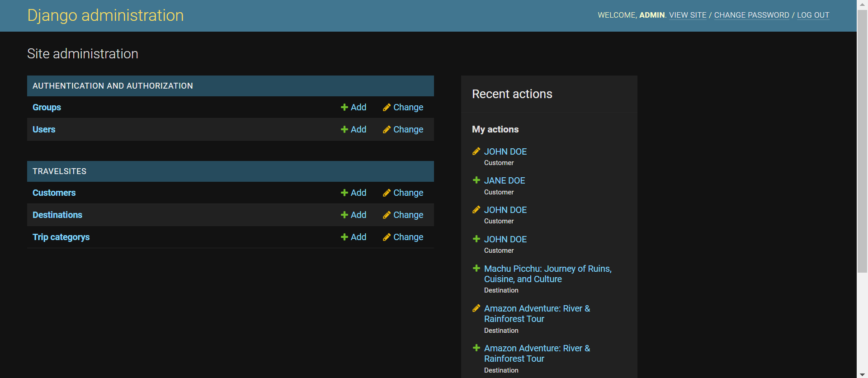Click the plus icon in Users row

point(344,129)
